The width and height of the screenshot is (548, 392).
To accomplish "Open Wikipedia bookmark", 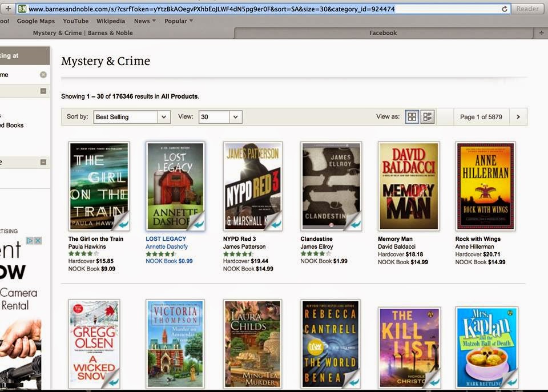I will pos(110,21).
